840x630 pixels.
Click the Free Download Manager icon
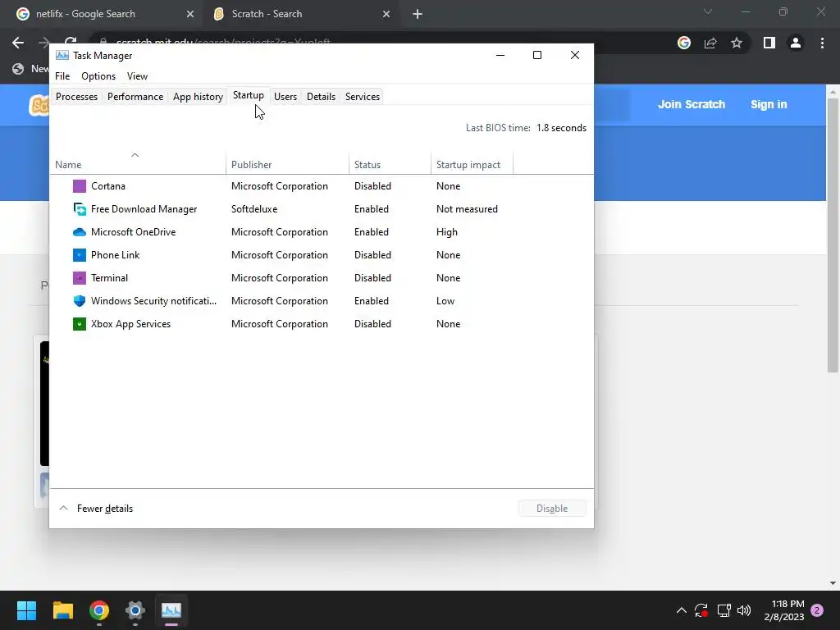(80, 209)
